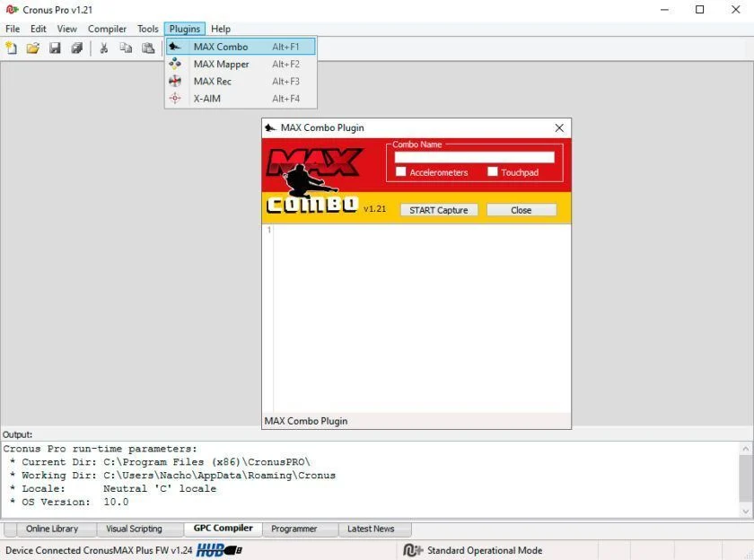This screenshot has height=560, width=754.
Task: Click the MAX Mapper colored buttons icon
Action: point(175,64)
